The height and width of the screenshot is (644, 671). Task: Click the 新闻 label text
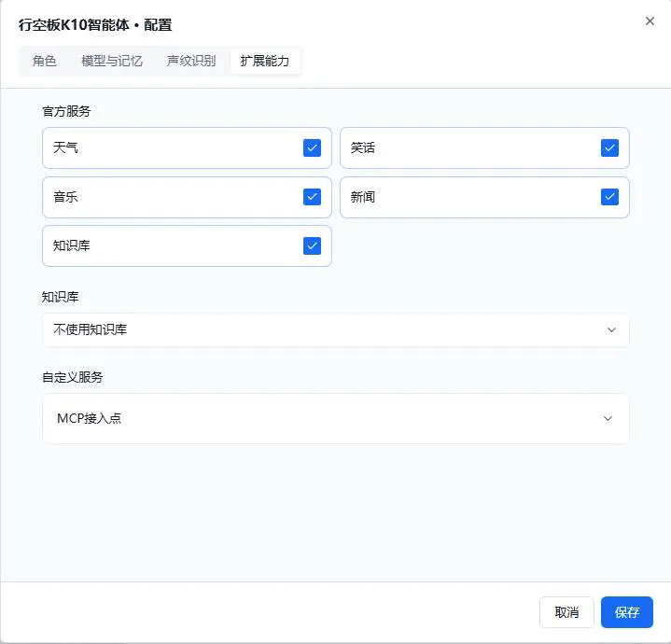point(363,197)
